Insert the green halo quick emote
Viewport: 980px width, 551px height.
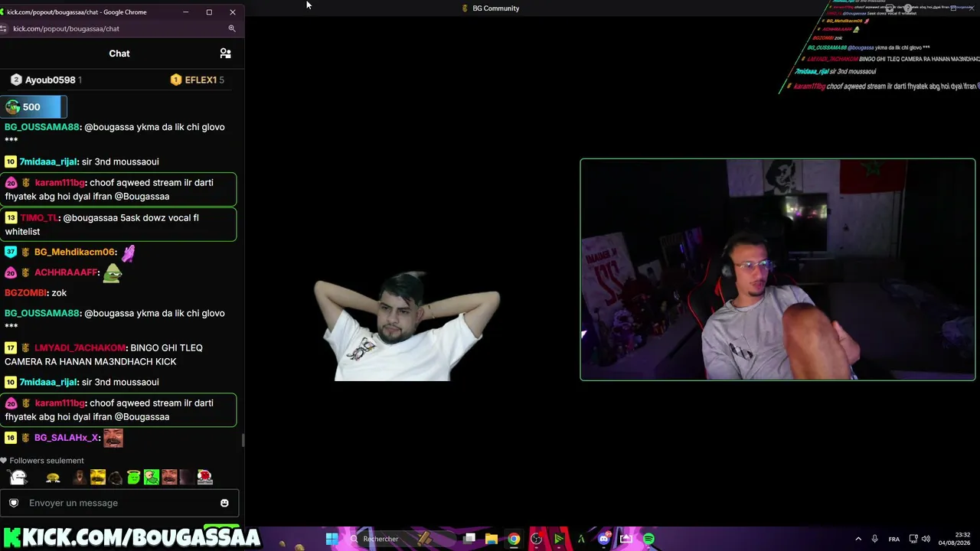pos(134,478)
